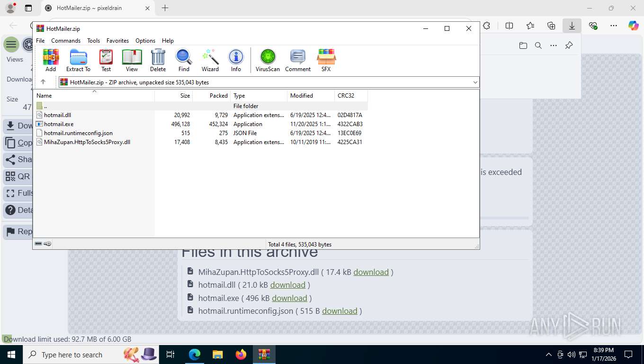Open pixeldrain hamburger menu button
Screen dimensions: 644x364
pyautogui.click(x=11, y=45)
